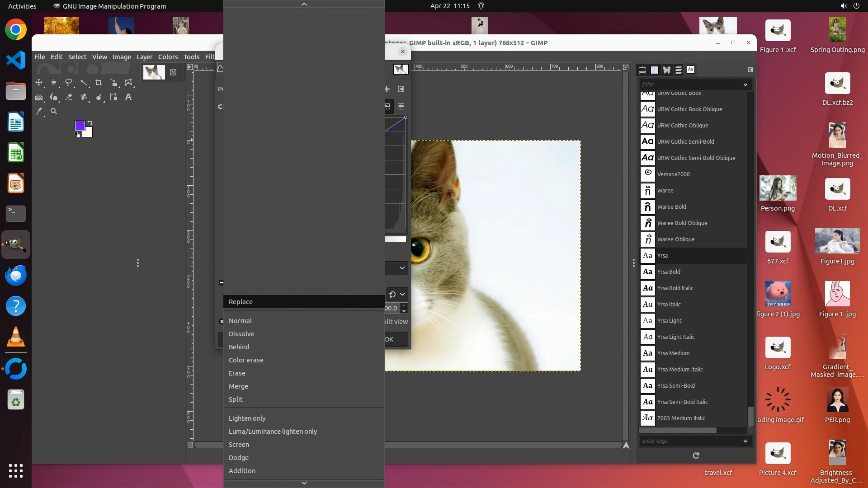Select the Free Select lasso tool

(69, 83)
